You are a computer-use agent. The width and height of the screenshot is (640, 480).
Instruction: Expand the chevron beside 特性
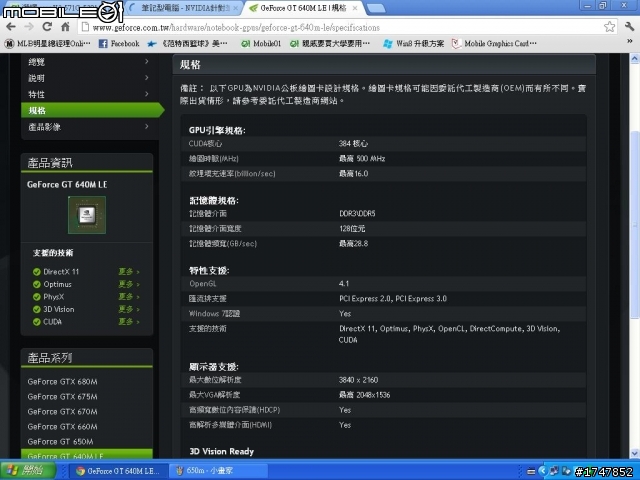147,94
